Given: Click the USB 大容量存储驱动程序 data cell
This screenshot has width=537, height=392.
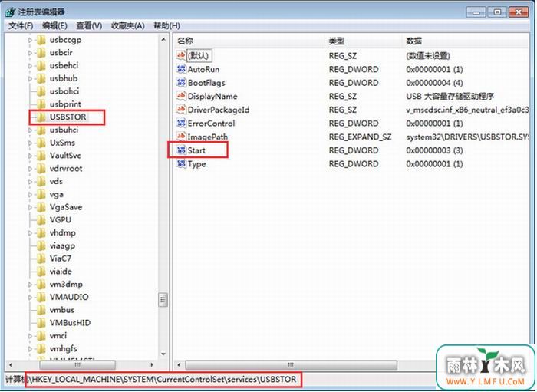Looking at the screenshot, I should point(450,96).
